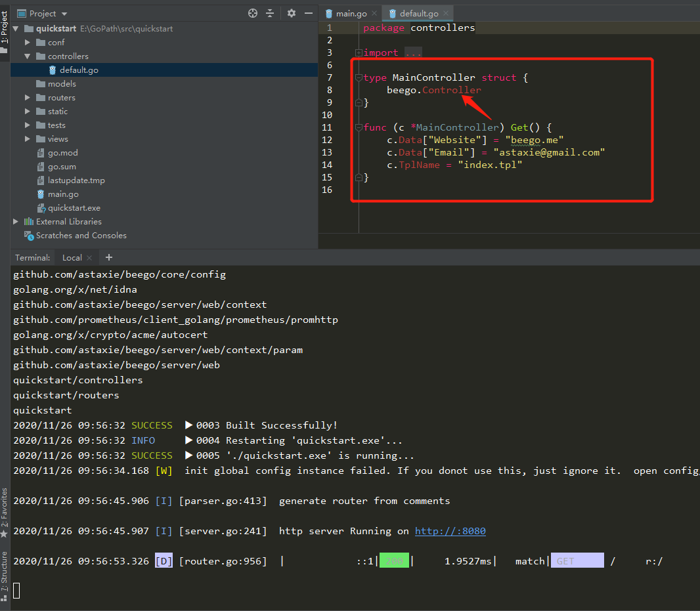700x611 pixels.
Task: Select main.go in the project tree
Action: 63,195
